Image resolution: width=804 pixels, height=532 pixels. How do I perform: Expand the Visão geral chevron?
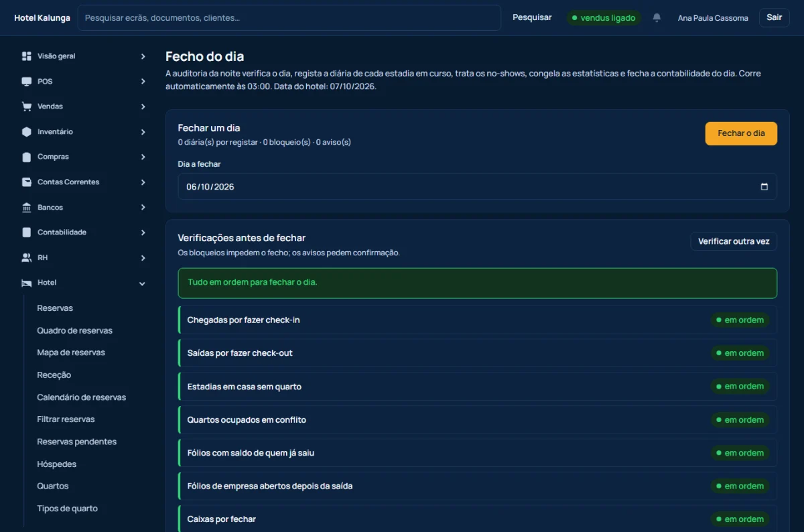(143, 56)
